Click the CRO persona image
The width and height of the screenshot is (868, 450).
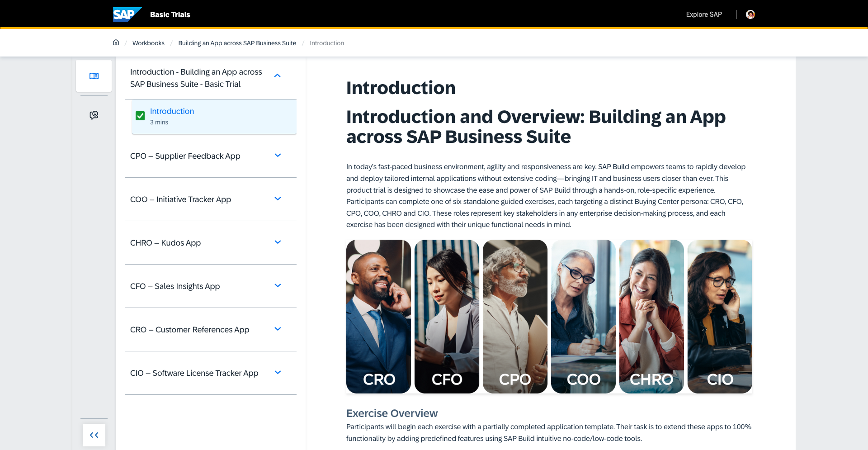point(378,317)
